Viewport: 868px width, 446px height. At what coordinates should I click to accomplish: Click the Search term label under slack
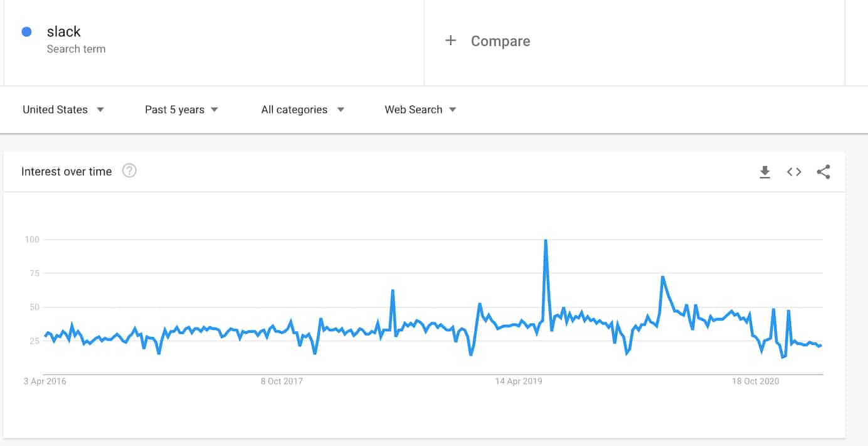pos(76,49)
